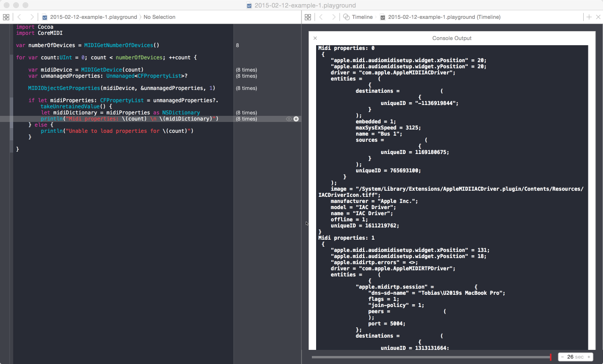Viewport: 603px width, 364px height.
Task: Close the Console Output panel
Action: [x=315, y=38]
